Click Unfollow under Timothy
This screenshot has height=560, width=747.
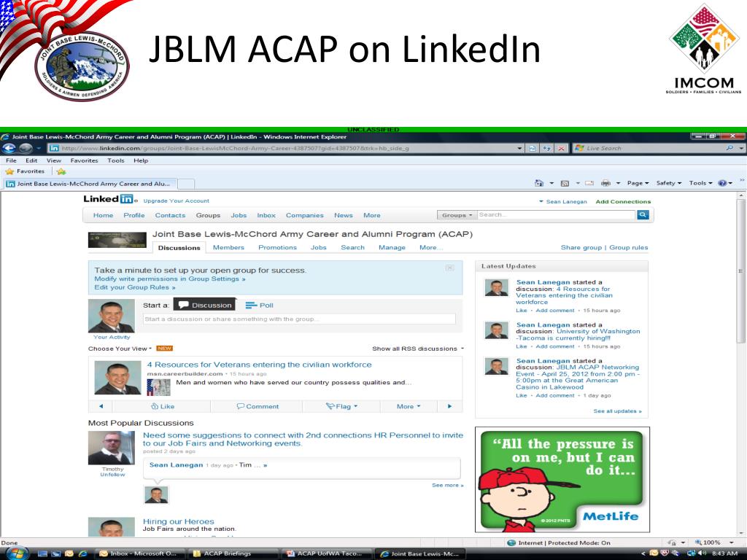tap(112, 474)
